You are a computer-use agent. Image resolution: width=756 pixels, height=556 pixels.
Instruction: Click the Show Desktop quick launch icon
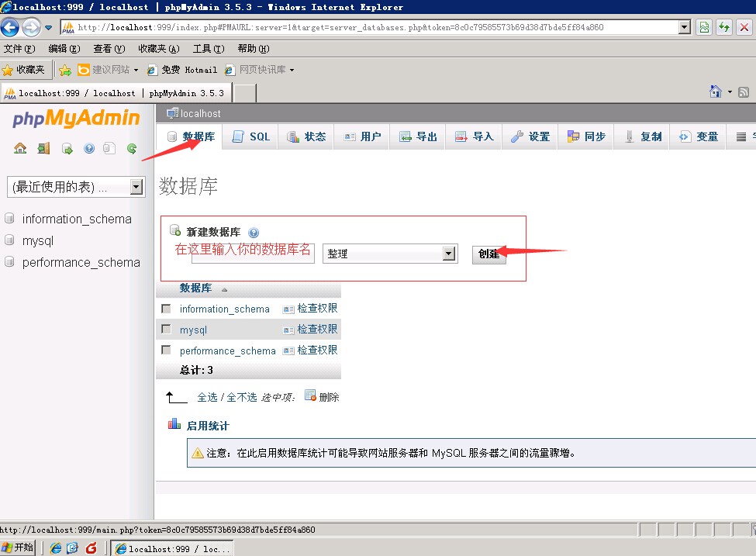73,547
